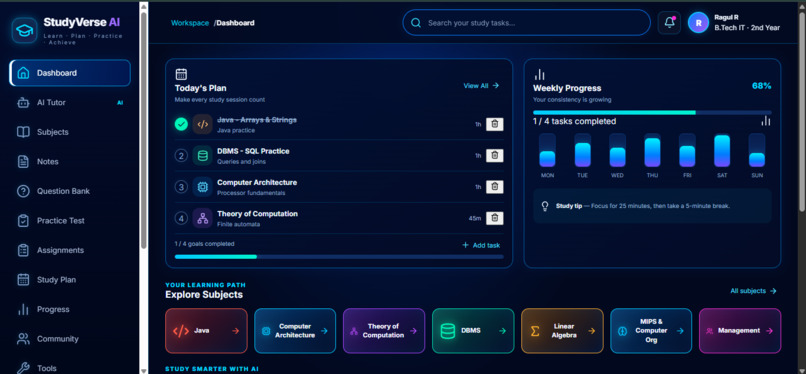Open the notifications bell
Viewport: 806px width, 374px height.
point(669,23)
